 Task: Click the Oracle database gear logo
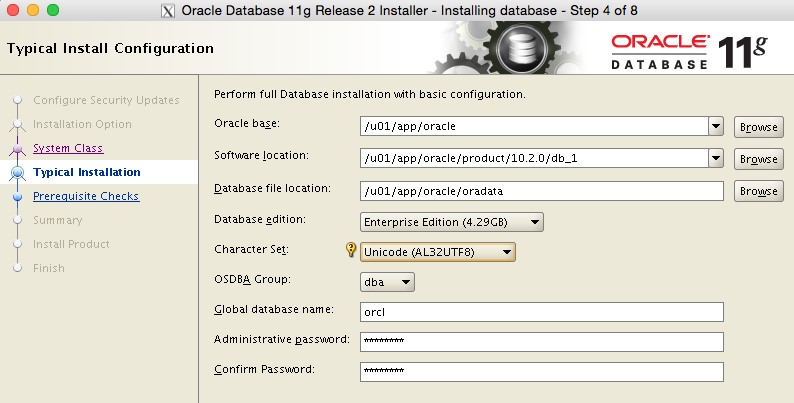522,49
